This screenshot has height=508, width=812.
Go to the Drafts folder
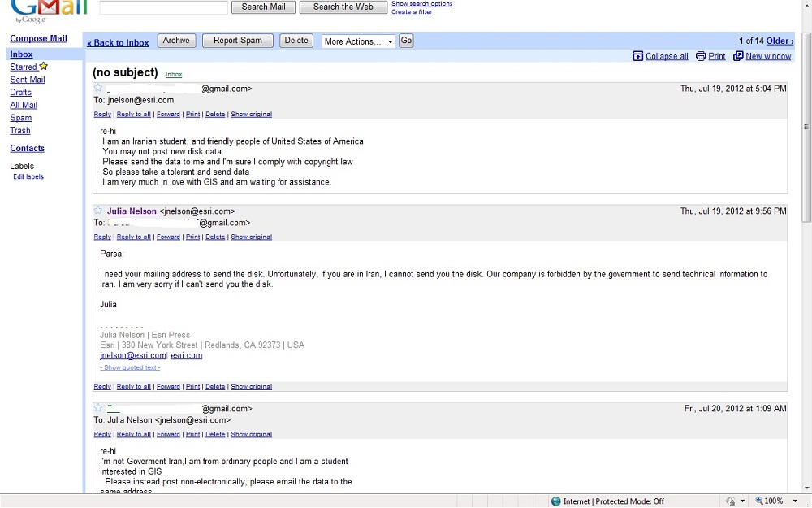21,93
